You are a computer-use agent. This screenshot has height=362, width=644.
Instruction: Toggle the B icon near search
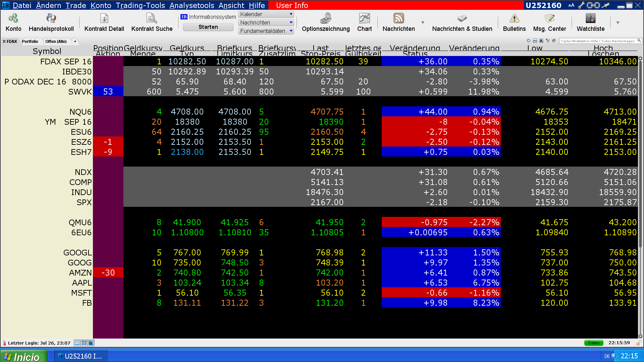click(541, 41)
